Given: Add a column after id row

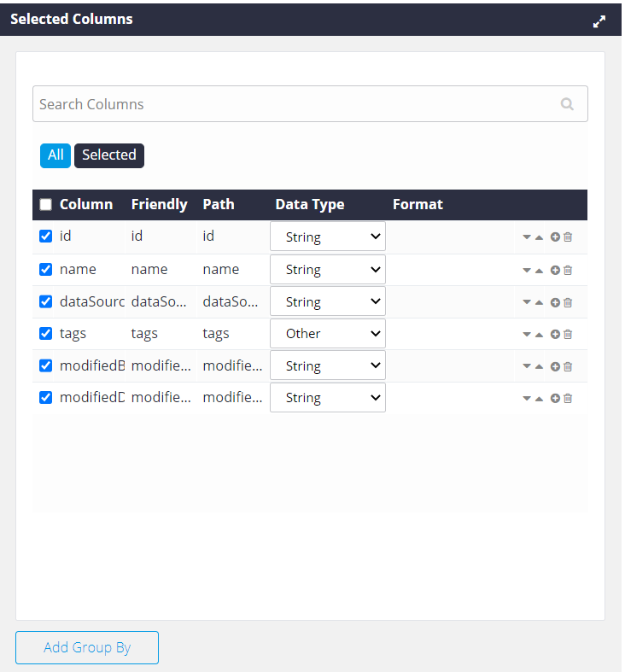Looking at the screenshot, I should pos(555,237).
